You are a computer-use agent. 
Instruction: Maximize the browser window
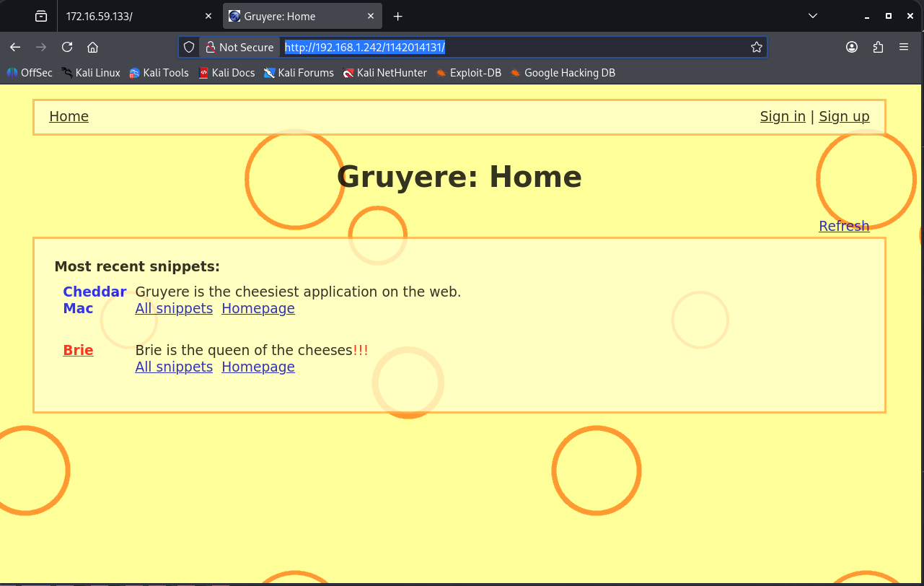pyautogui.click(x=888, y=16)
